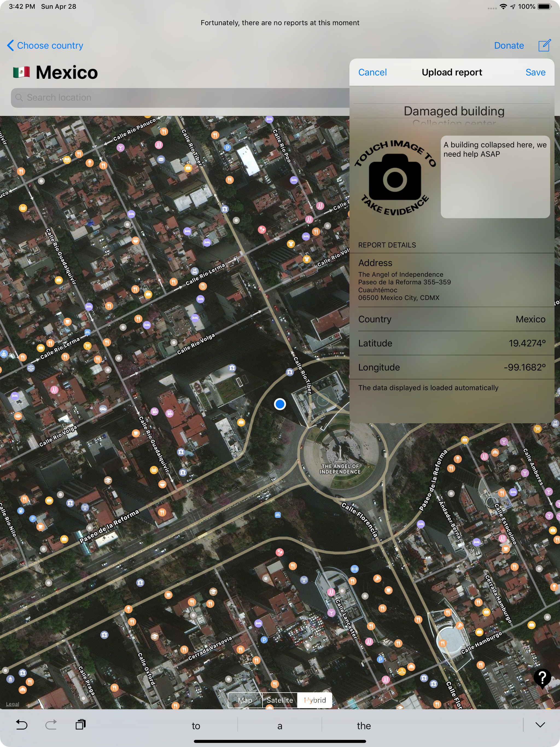Open the help question mark bubble
Viewport: 560px width, 747px height.
[542, 678]
